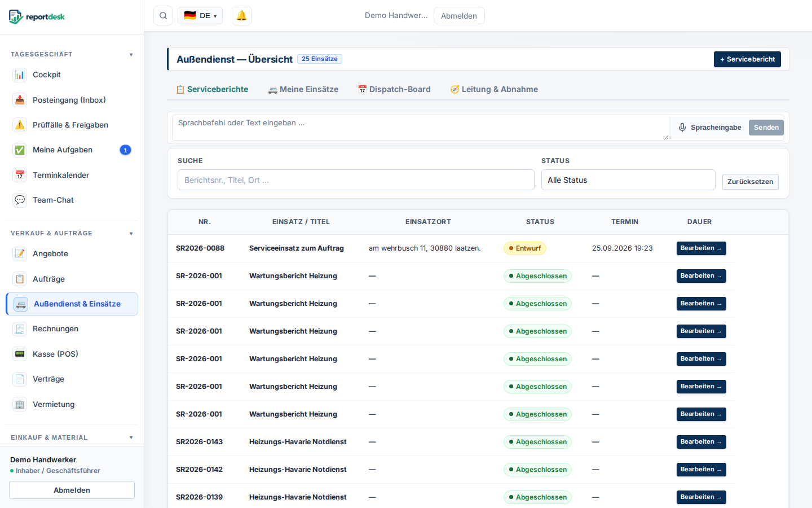Open Posteingang inbox tray icon
Screen dimensions: 812x508
tap(20, 100)
